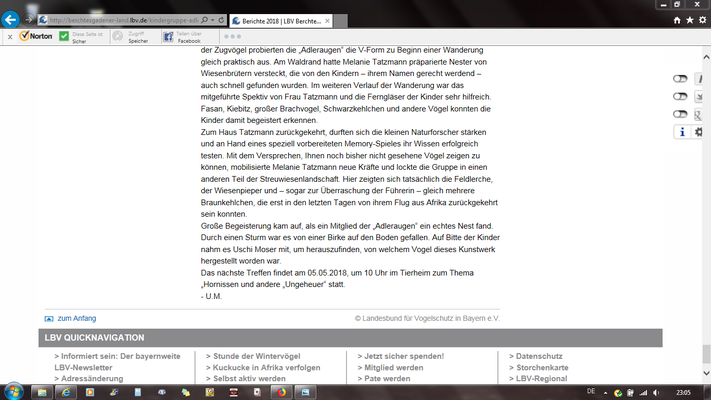Close the Norton toolbar with the x
711x400 pixels.
click(10, 37)
